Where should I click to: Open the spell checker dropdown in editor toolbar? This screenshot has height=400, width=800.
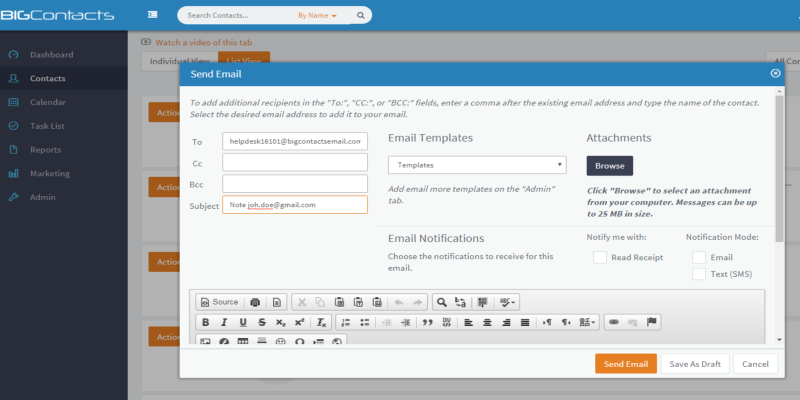click(x=509, y=301)
